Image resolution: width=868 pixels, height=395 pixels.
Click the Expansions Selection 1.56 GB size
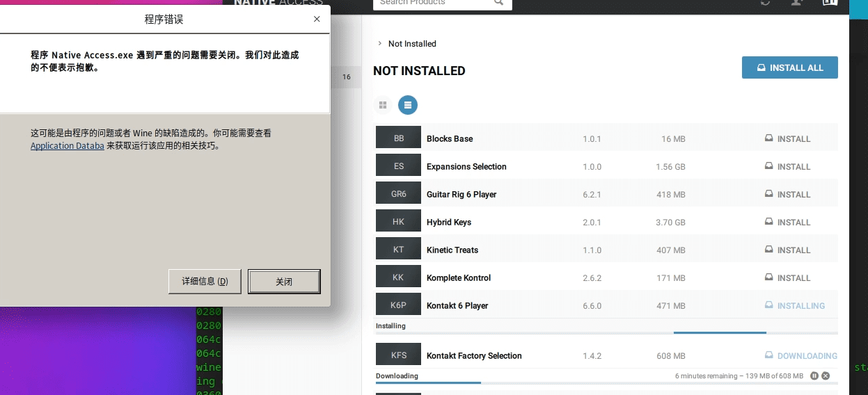point(670,167)
